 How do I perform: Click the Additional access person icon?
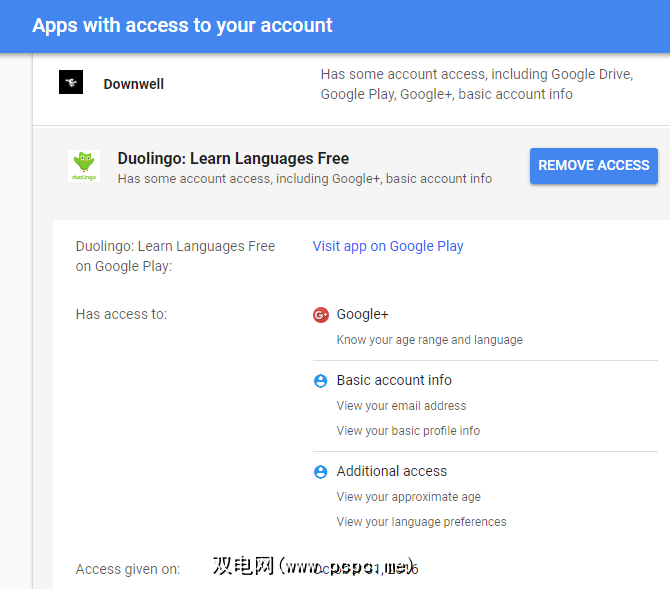click(320, 472)
